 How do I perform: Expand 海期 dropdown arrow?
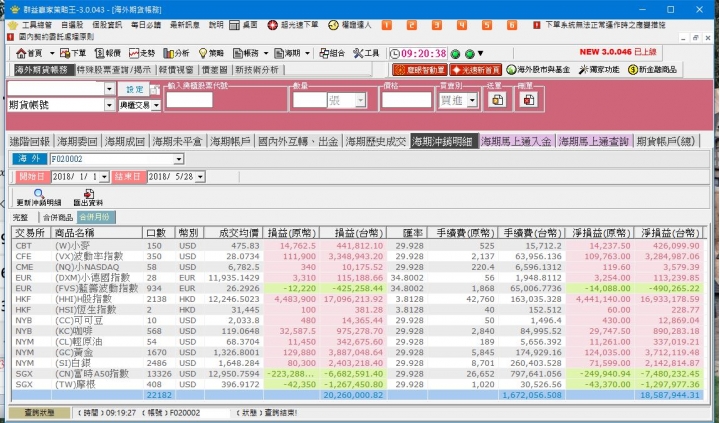pyautogui.click(x=307, y=54)
